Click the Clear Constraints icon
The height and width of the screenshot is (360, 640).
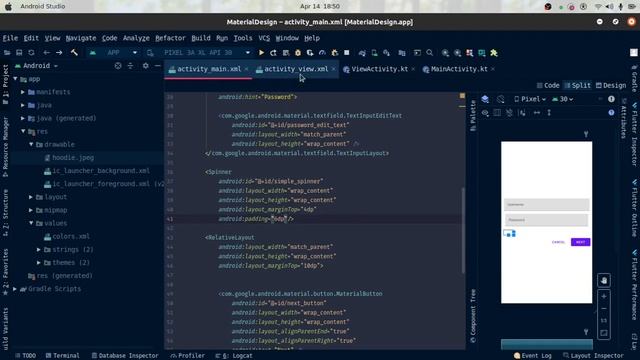[509, 113]
